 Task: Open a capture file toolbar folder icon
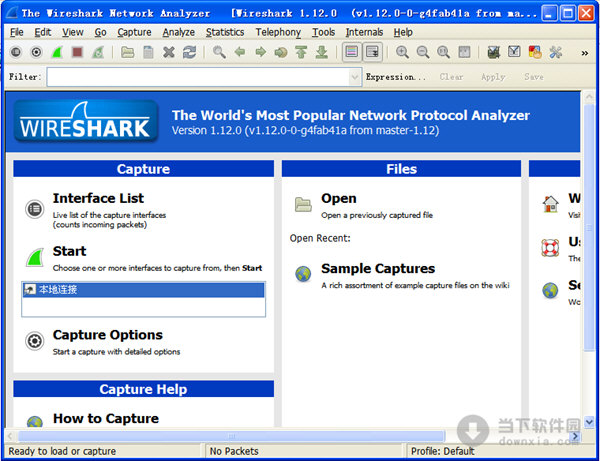point(127,52)
